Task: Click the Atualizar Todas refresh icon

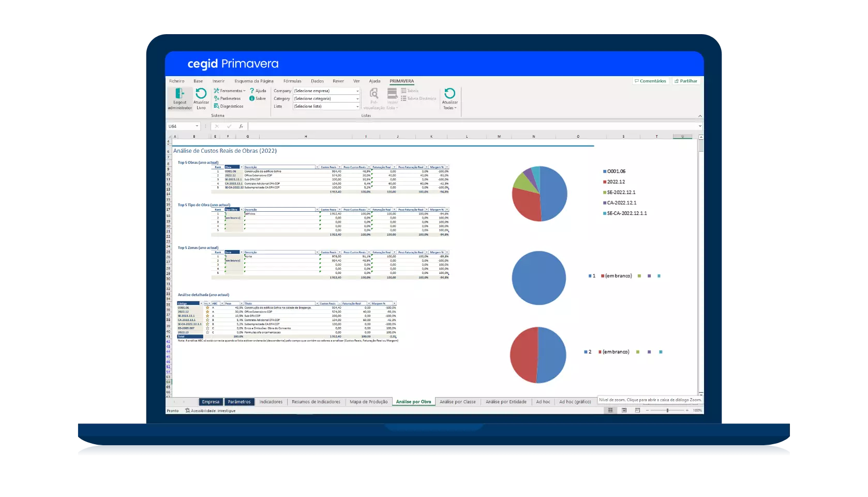Action: click(x=450, y=93)
